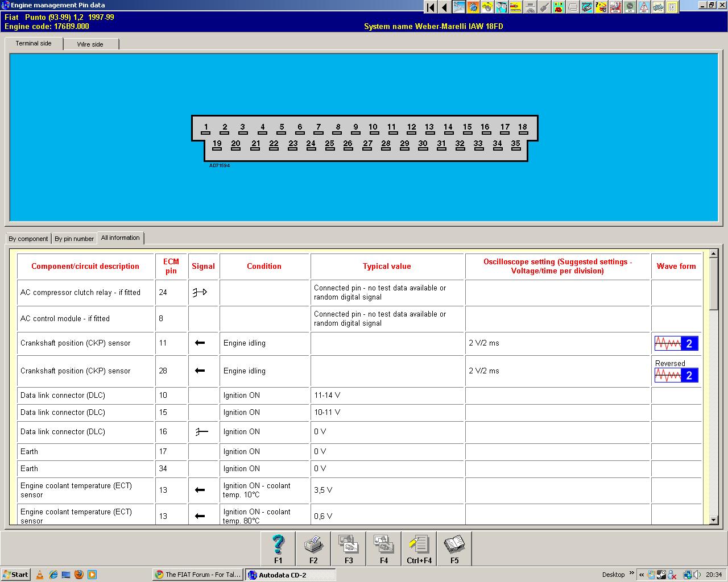Click Oscilloscope setting column header
This screenshot has width=728, height=582.
click(557, 266)
